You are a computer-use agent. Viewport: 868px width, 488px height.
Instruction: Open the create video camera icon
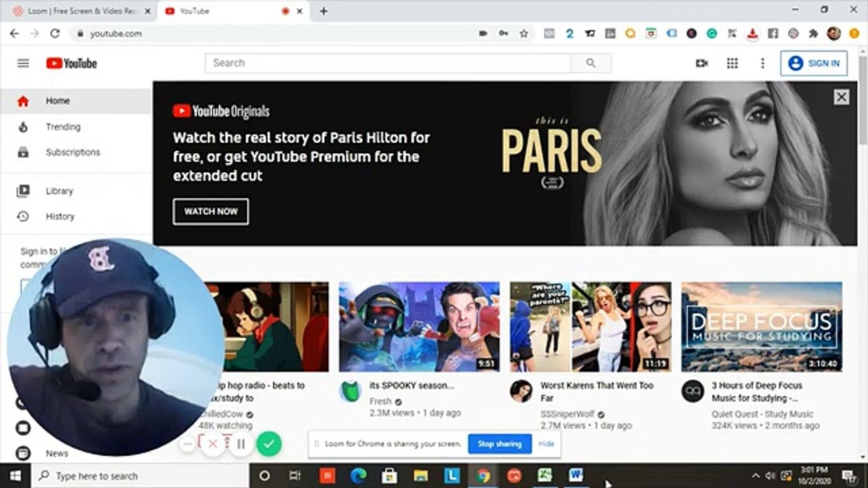pyautogui.click(x=702, y=63)
